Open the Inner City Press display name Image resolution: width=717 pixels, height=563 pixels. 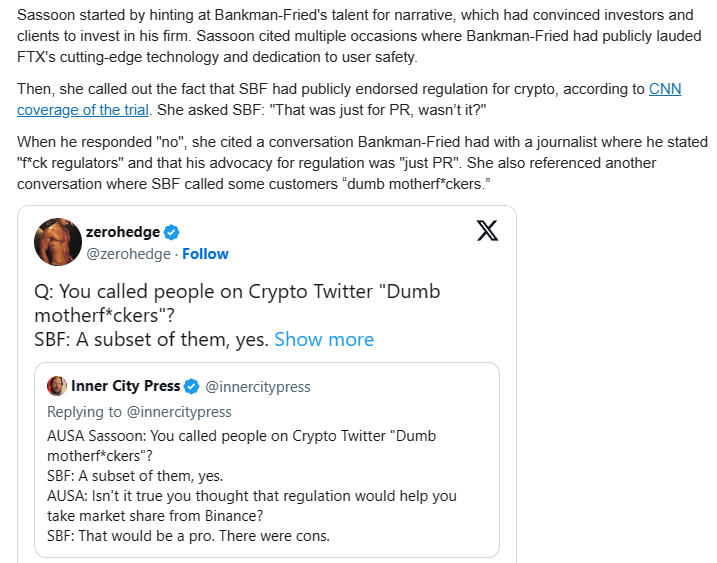[x=125, y=386]
